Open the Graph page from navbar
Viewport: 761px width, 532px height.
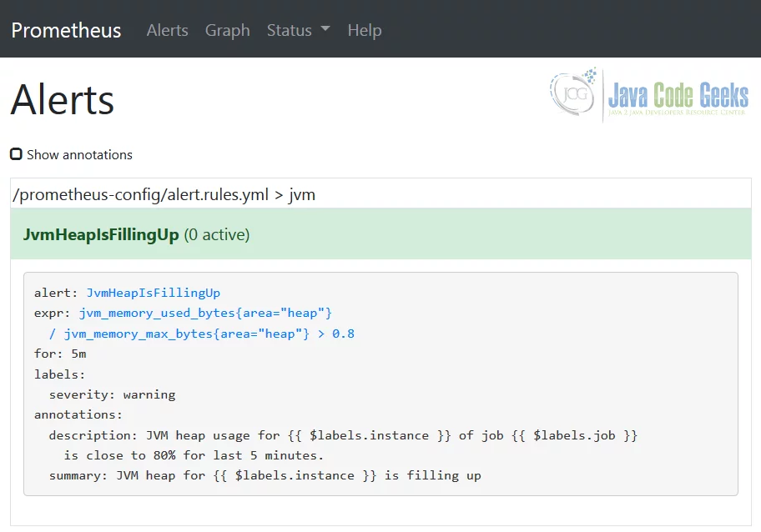(x=227, y=30)
